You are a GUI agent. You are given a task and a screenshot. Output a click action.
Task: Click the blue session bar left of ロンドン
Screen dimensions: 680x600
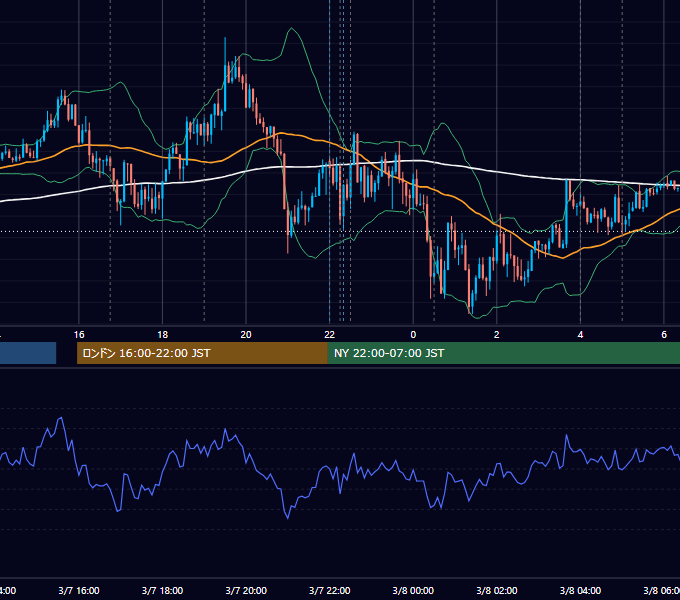pos(28,353)
